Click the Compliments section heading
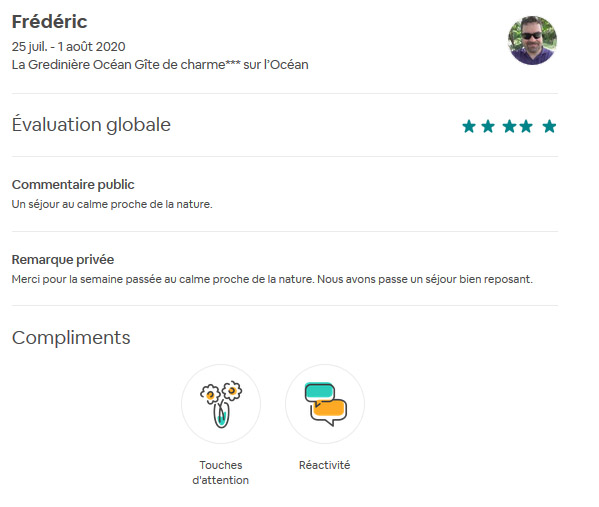Image resolution: width=599 pixels, height=507 pixels. tap(71, 338)
